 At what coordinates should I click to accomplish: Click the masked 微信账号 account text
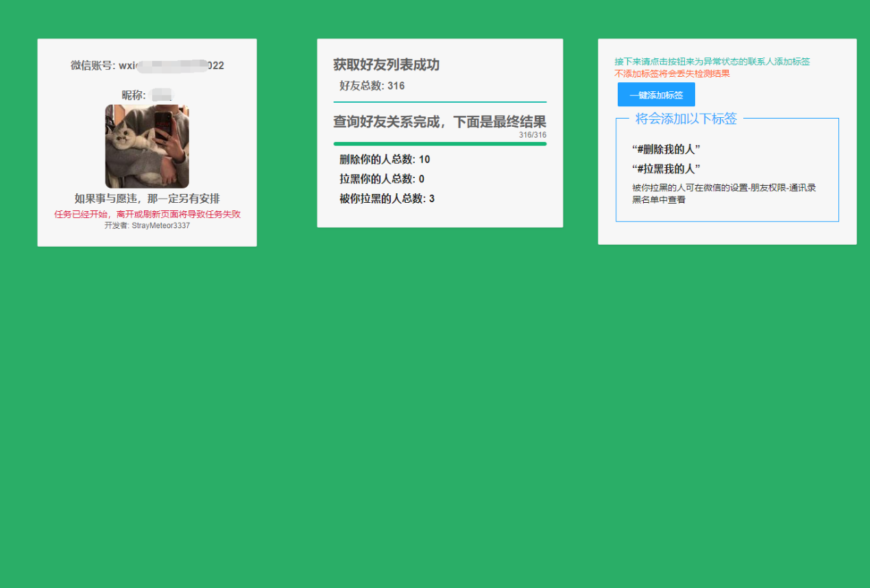point(146,65)
